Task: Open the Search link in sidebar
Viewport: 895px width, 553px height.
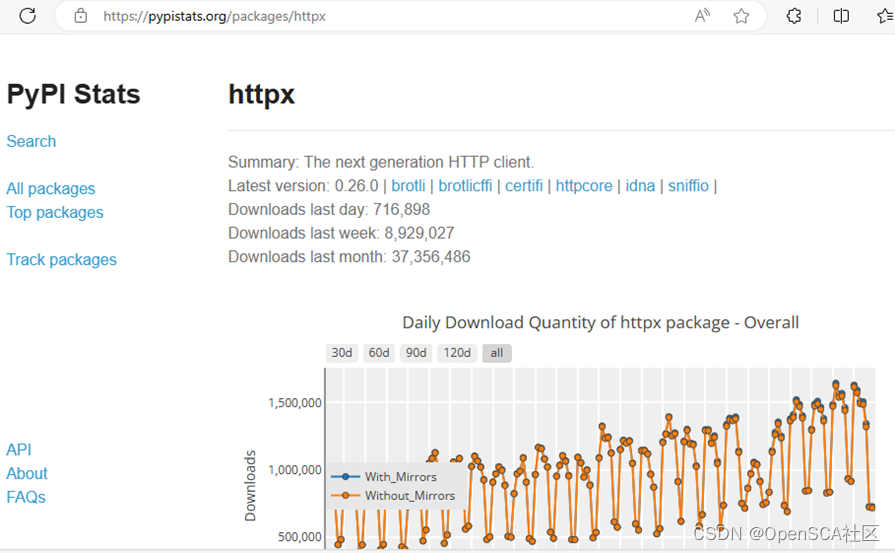Action: (31, 141)
